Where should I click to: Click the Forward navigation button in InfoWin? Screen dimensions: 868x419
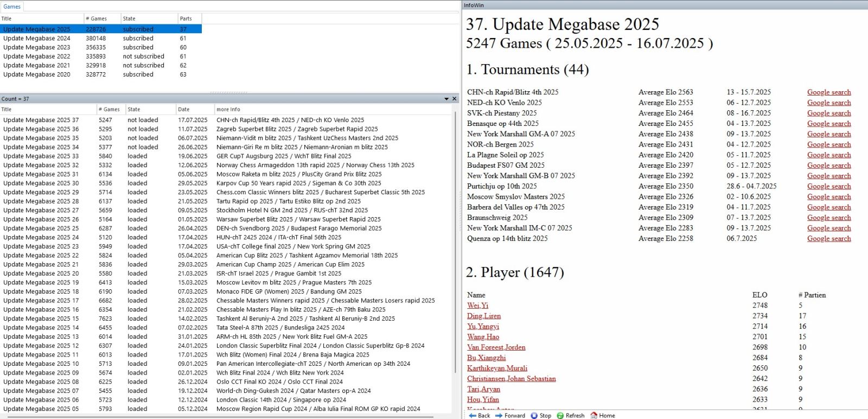[510, 415]
